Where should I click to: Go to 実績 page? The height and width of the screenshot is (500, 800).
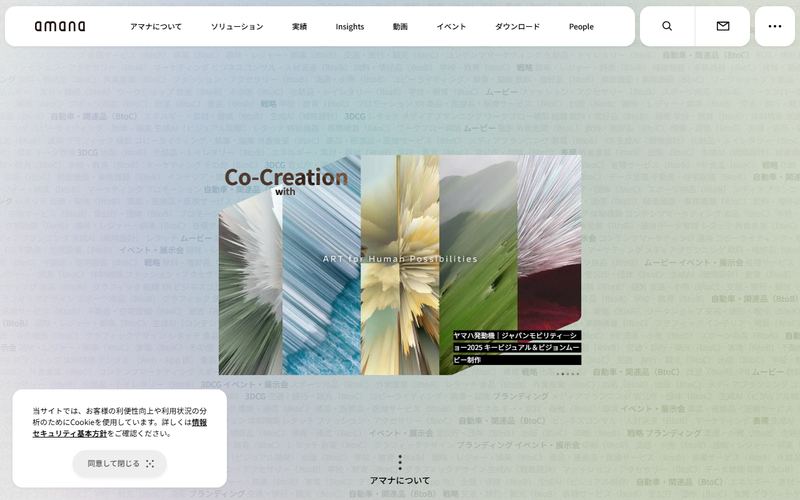click(299, 27)
